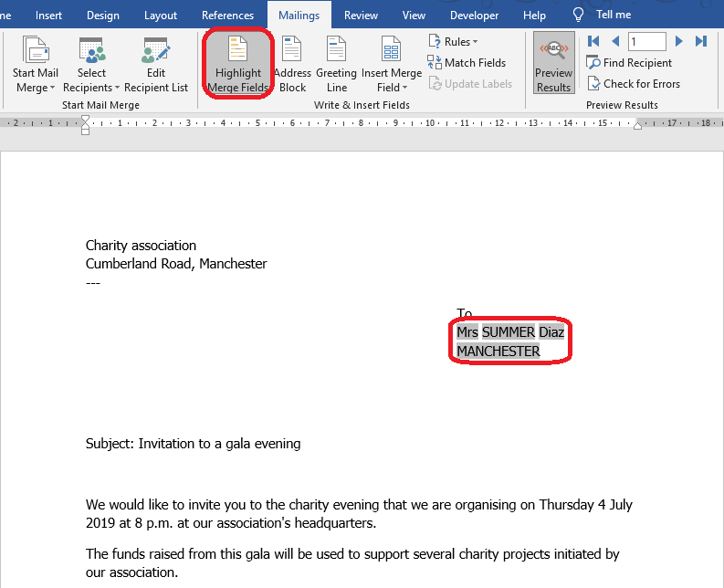Click paragraph starting 'The funds raised'
This screenshot has width=724, height=588.
pos(352,563)
